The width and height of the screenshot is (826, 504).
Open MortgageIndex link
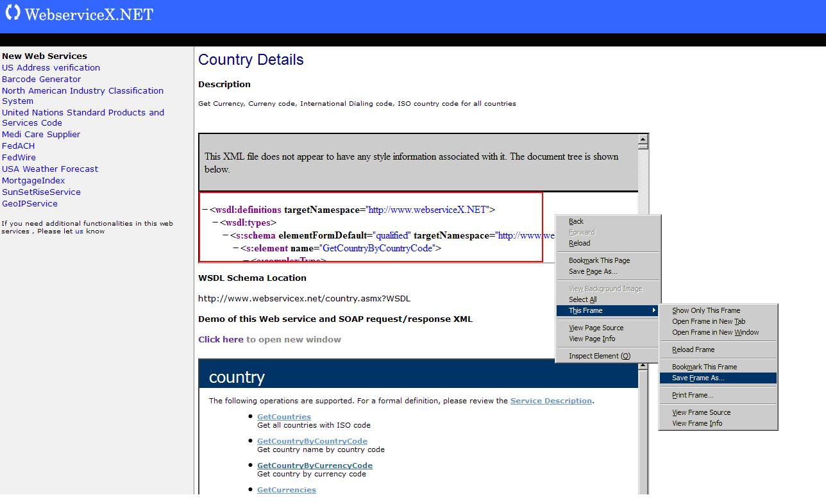[x=33, y=180]
